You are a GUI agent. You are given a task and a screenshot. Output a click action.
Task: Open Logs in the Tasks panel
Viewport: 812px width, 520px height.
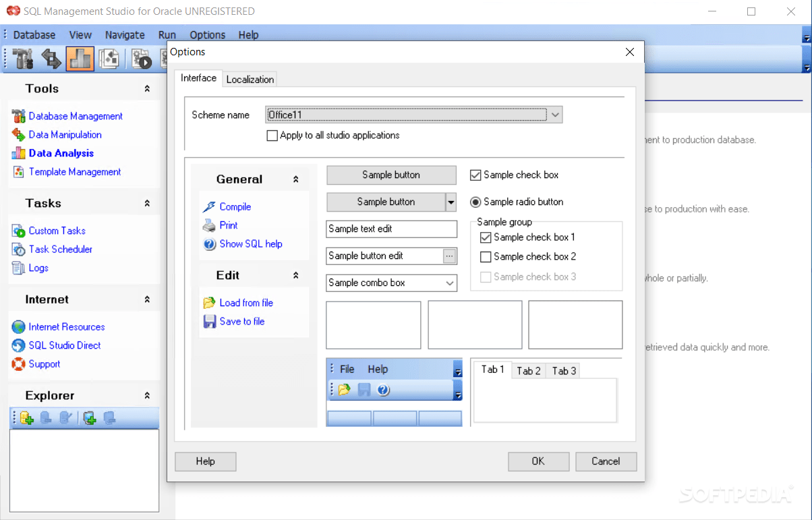37,268
